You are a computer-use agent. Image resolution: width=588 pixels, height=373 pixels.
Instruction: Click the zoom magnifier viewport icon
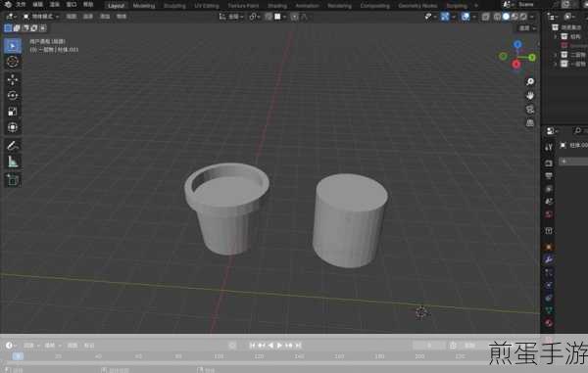(x=530, y=81)
